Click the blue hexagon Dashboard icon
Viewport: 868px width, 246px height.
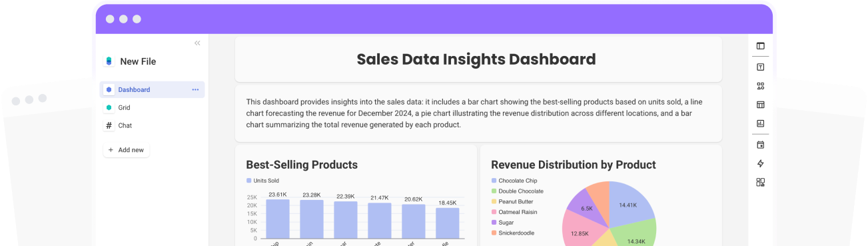[x=109, y=89]
